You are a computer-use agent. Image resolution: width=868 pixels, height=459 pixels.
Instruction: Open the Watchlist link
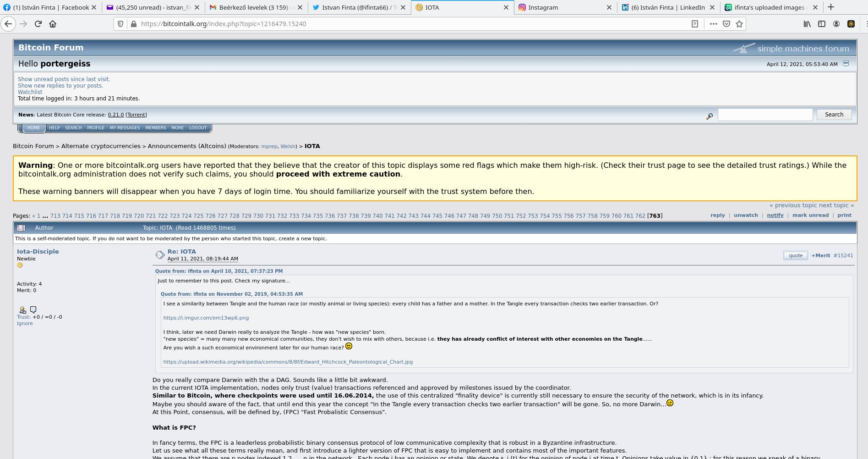pos(30,92)
